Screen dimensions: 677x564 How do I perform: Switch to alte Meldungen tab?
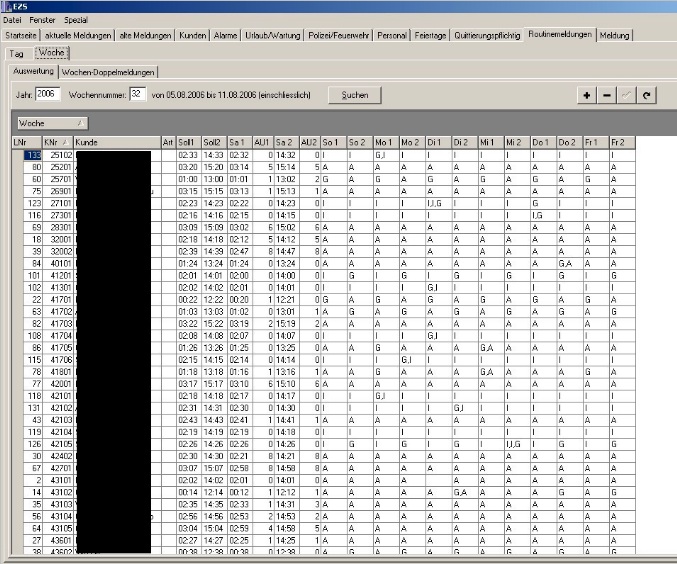click(145, 35)
